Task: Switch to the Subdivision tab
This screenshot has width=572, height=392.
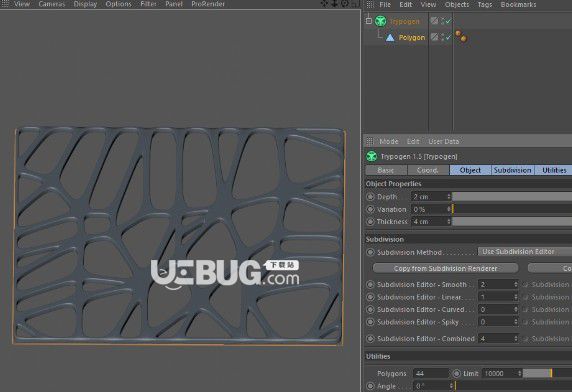Action: coord(512,170)
